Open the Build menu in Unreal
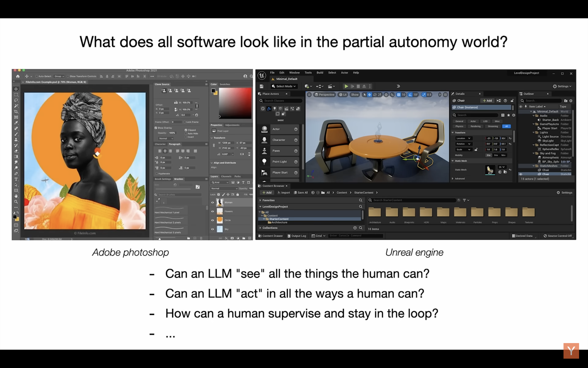The height and width of the screenshot is (368, 588). coord(320,72)
